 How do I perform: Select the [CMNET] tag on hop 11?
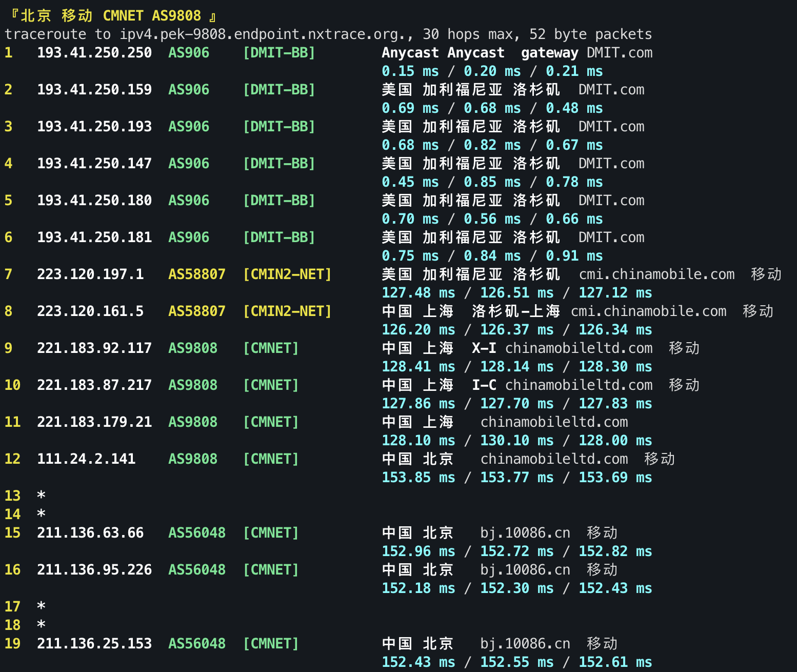click(271, 422)
